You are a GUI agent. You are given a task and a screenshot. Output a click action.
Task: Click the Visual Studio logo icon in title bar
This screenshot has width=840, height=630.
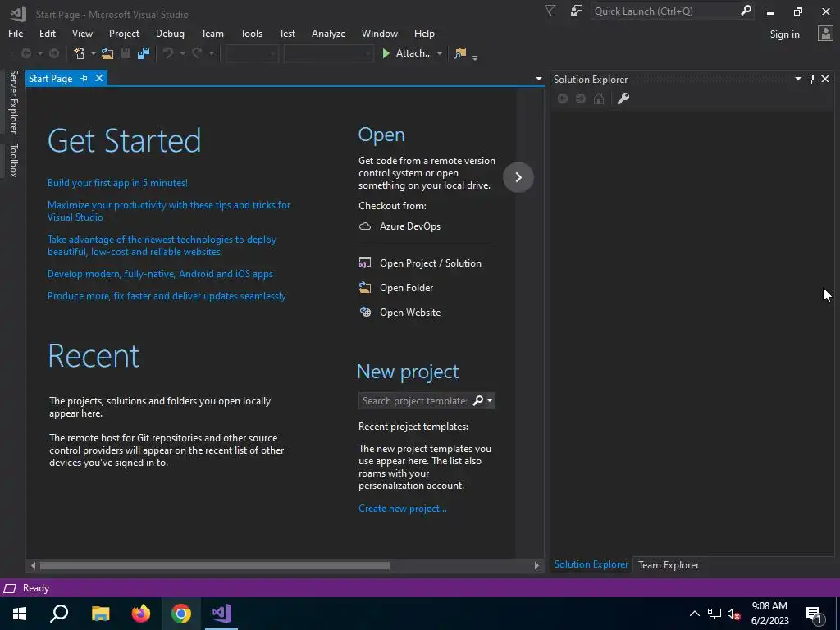point(18,13)
